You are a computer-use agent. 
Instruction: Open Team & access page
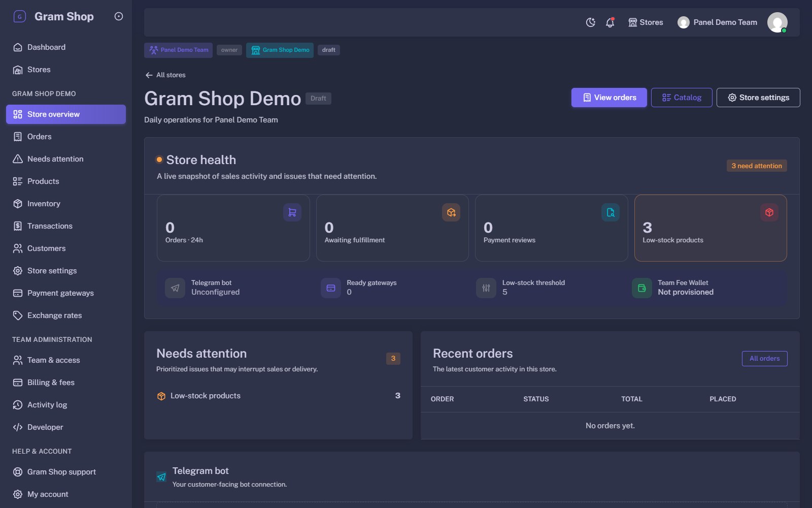tap(66, 360)
